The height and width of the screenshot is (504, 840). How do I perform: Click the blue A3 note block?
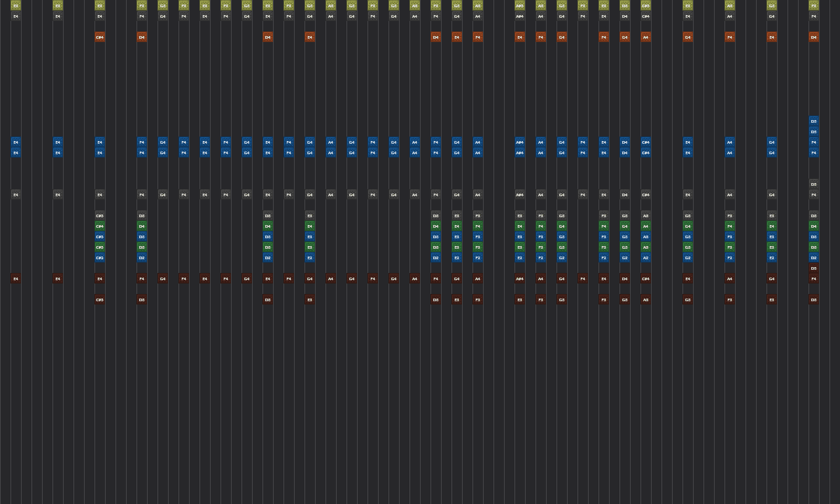646,236
